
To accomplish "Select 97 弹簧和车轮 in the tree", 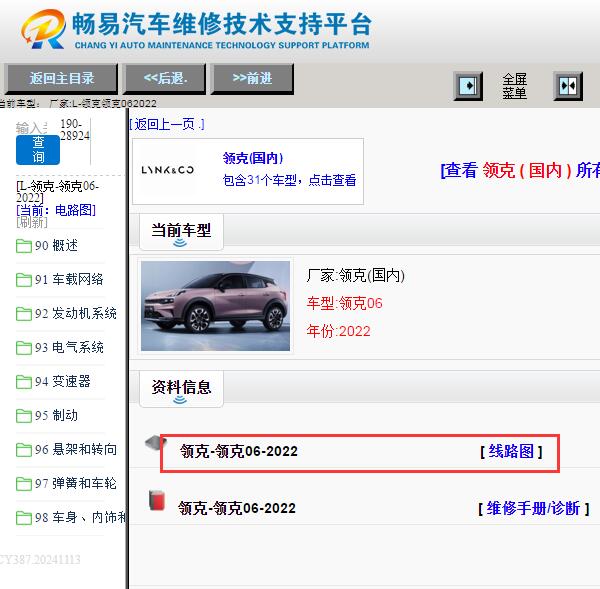I will coord(76,483).
